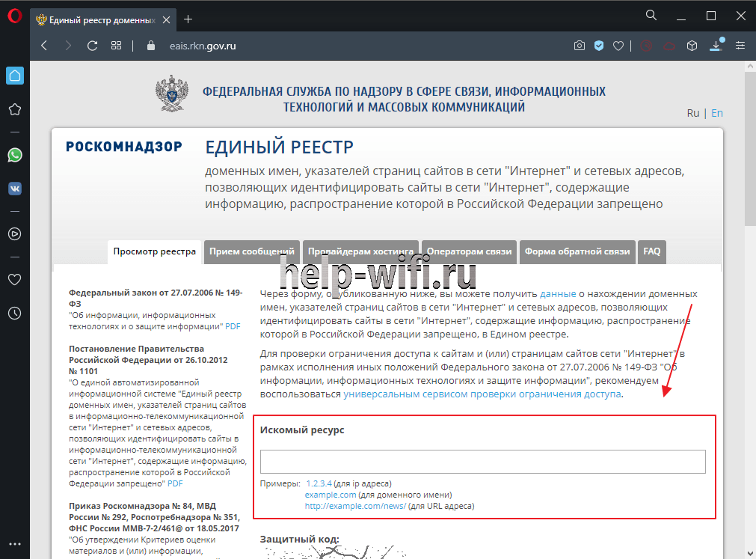The width and height of the screenshot is (756, 559).
Task: Open Easy Setup settings icon in toolbar
Action: tap(740, 46)
